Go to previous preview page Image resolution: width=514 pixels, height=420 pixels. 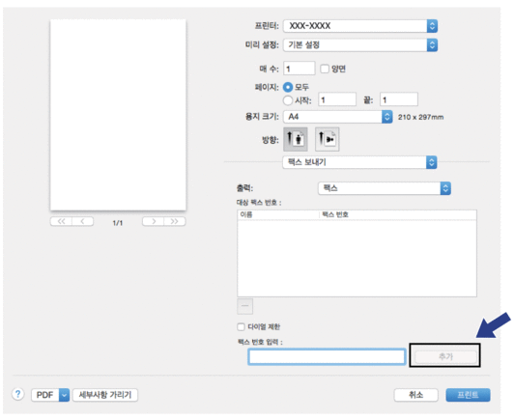(x=83, y=221)
